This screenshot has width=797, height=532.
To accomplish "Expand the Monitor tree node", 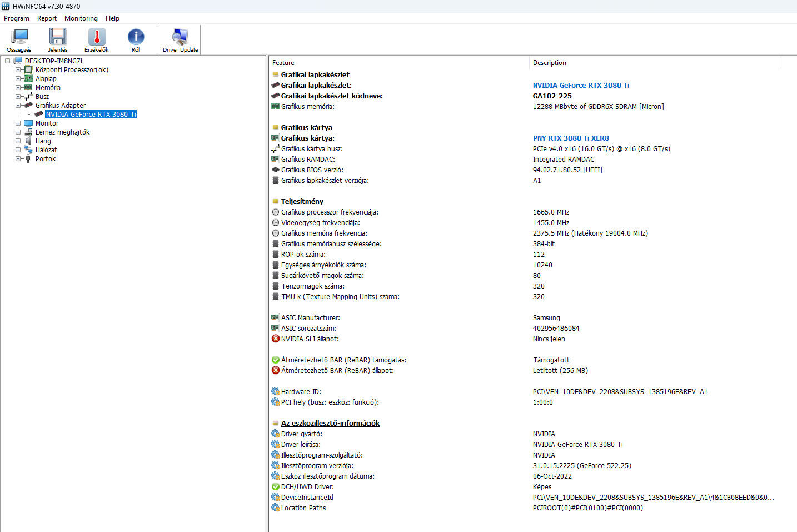I will click(x=18, y=123).
